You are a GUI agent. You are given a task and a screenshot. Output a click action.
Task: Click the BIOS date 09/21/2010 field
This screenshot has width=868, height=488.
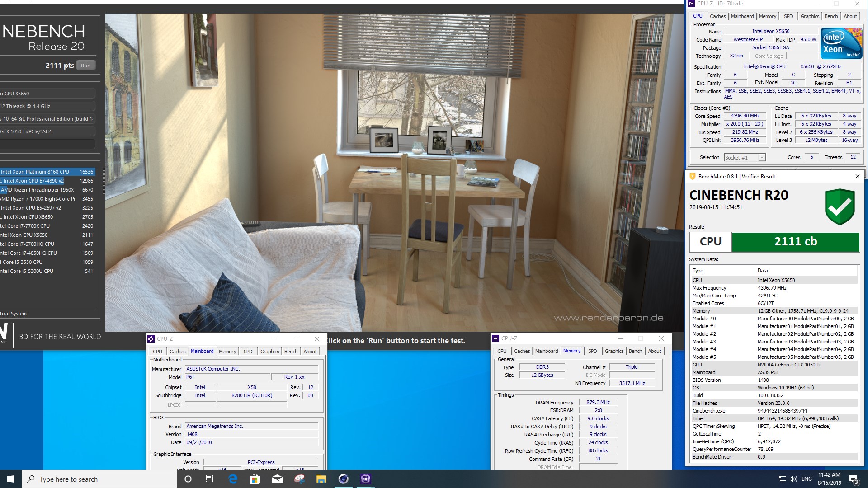coord(252,443)
